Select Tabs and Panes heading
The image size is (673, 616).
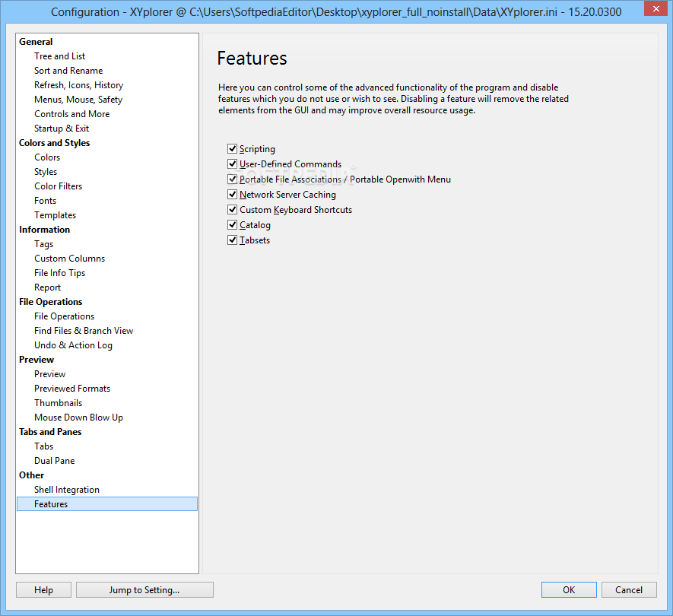(49, 432)
